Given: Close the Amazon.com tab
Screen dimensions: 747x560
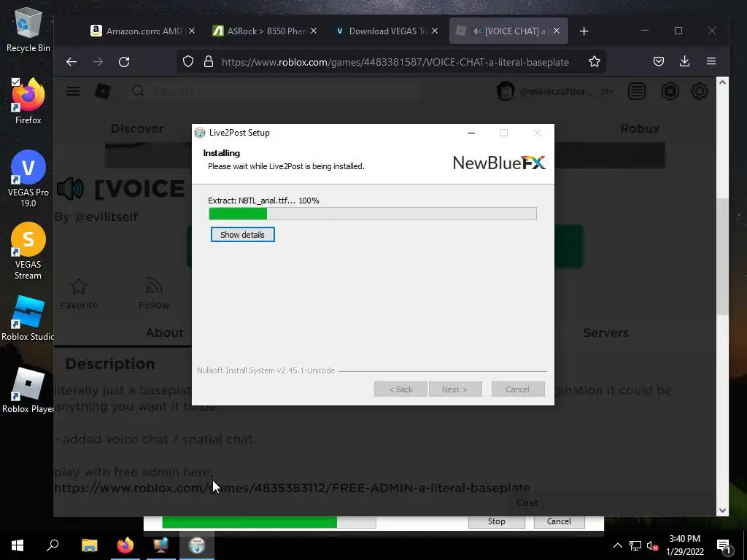Looking at the screenshot, I should click(192, 31).
